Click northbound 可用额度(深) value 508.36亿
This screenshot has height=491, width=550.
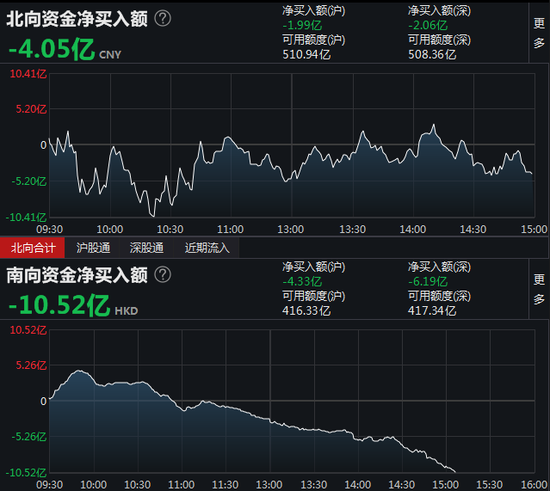tap(432, 54)
